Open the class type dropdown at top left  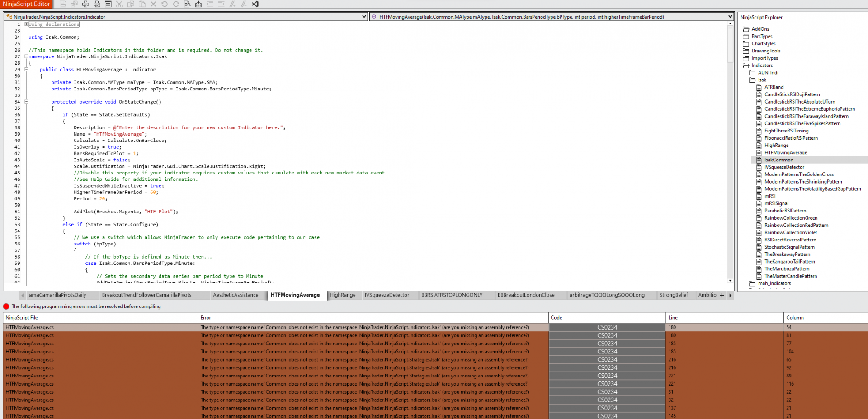click(364, 17)
